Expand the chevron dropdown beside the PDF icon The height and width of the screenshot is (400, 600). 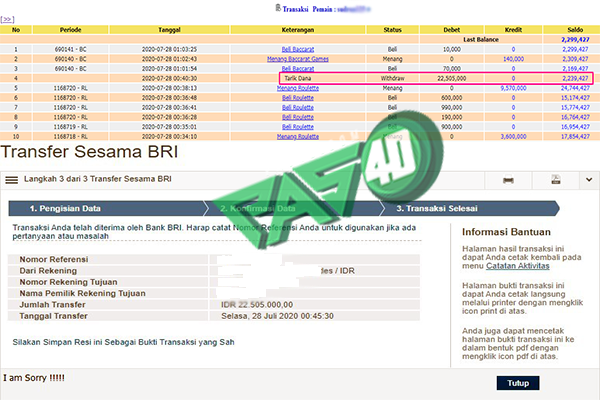click(x=589, y=180)
